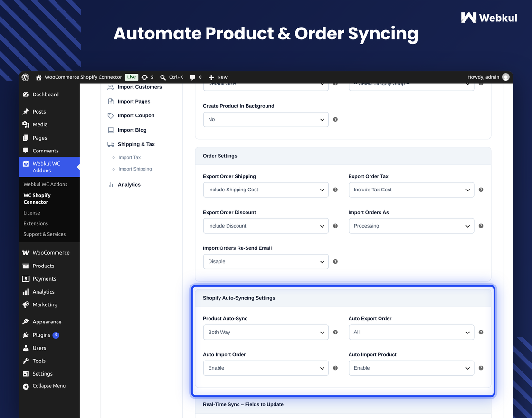The height and width of the screenshot is (418, 532).
Task: Open Import Blog in connector menu
Action: (x=127, y=130)
